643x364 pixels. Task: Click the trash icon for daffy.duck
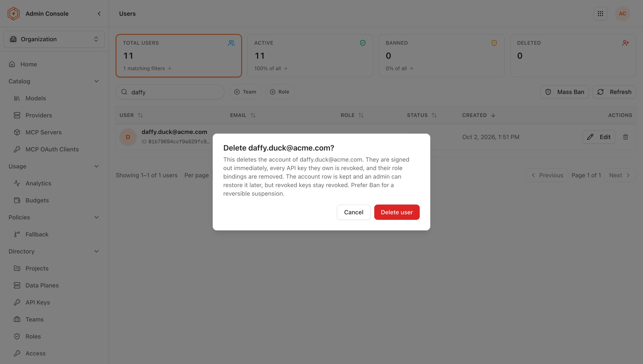click(626, 137)
